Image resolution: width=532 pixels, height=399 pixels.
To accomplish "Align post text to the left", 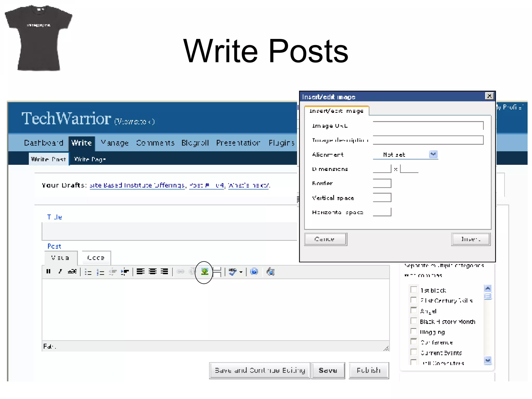I will pyautogui.click(x=141, y=272).
